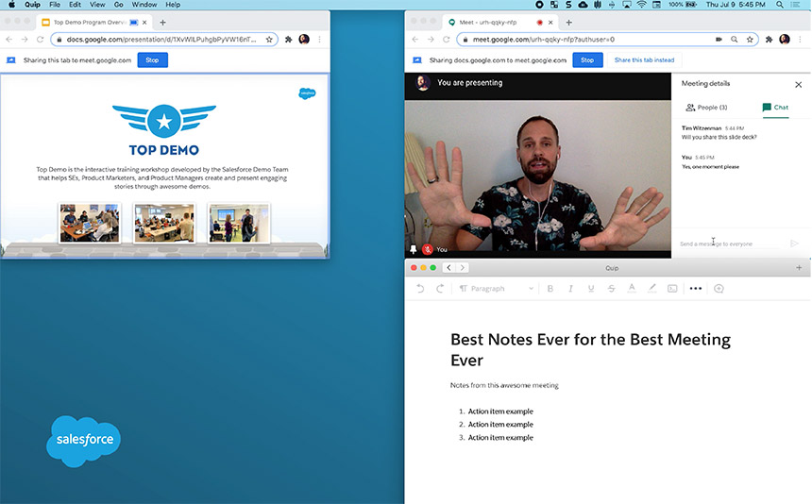812x504 pixels.
Task: Open the Window menu in the menu bar
Action: (x=144, y=5)
